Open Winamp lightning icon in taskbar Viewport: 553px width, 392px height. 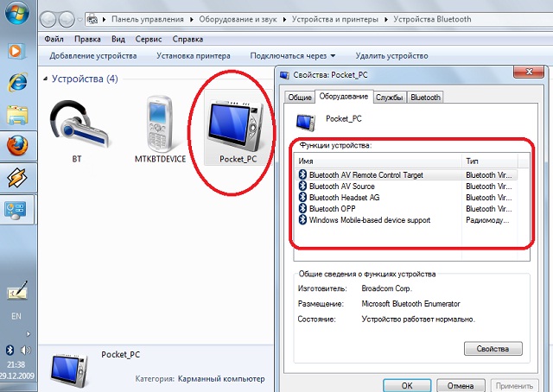pos(17,178)
